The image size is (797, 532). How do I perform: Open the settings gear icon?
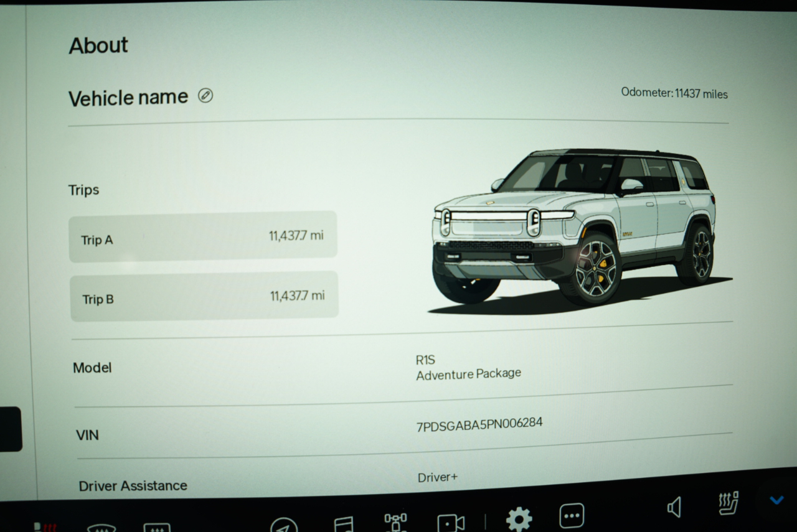[x=519, y=519]
